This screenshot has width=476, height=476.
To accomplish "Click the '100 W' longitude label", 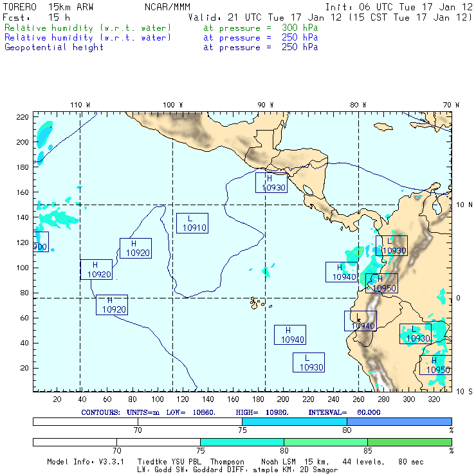I will coord(173,105).
